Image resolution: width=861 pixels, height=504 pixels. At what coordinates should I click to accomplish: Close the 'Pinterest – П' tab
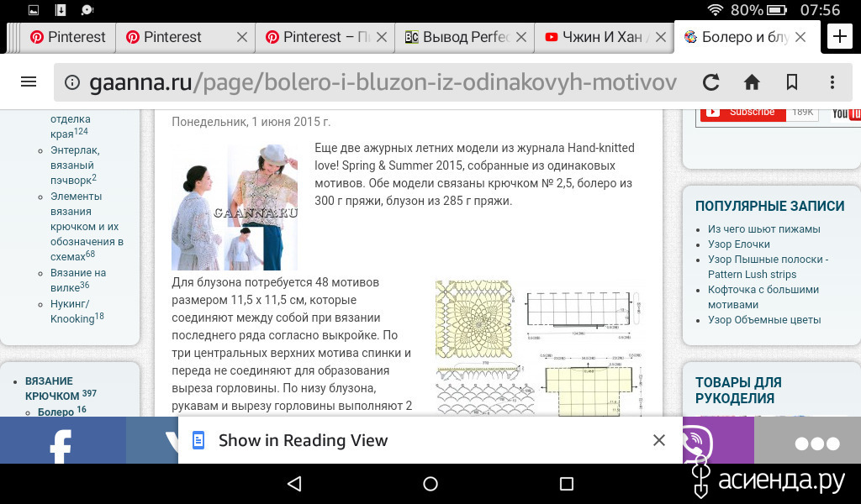[382, 37]
